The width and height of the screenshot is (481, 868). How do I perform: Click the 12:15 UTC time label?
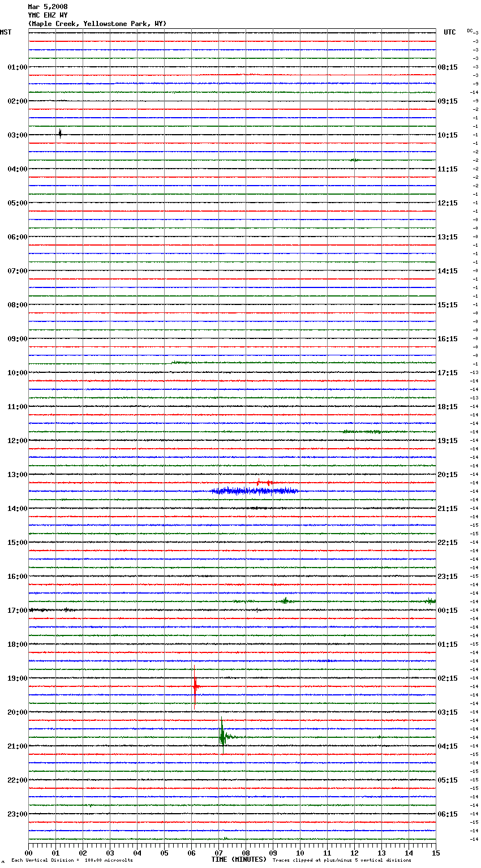[448, 203]
